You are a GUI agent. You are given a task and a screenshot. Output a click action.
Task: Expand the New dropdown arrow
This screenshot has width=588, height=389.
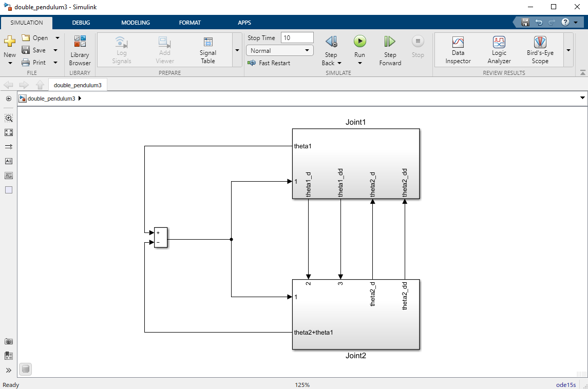tap(10, 63)
